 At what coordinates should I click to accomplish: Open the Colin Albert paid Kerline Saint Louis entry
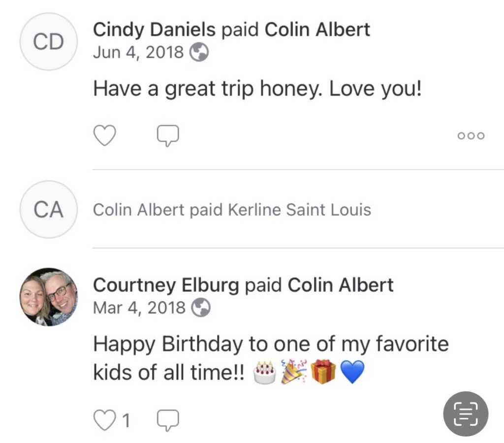coord(232,210)
